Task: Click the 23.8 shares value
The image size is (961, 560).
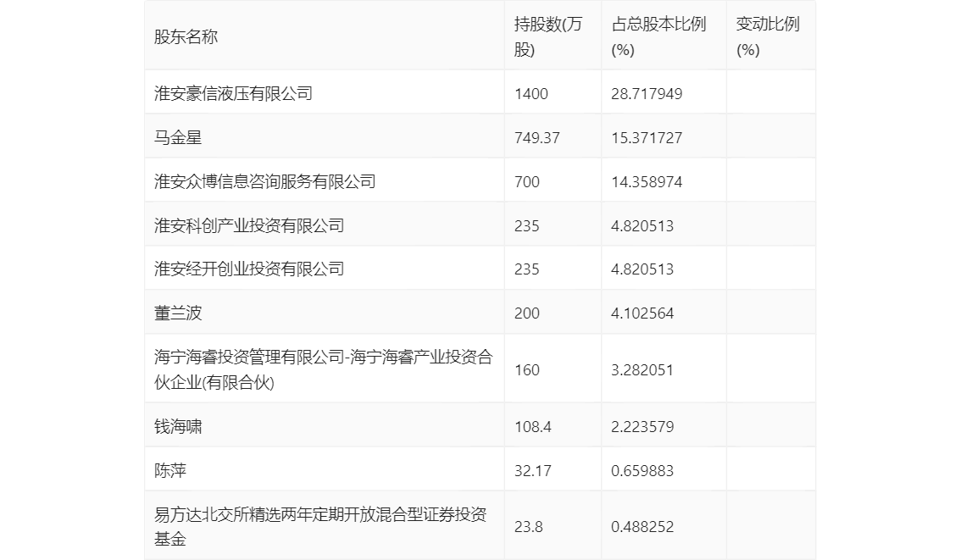Action: pos(528,527)
